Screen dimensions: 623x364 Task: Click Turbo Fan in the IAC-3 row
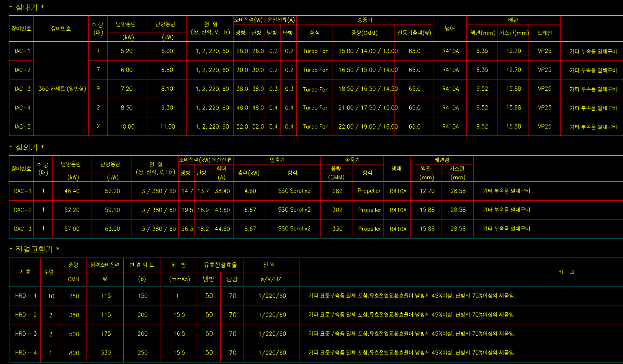(x=316, y=89)
